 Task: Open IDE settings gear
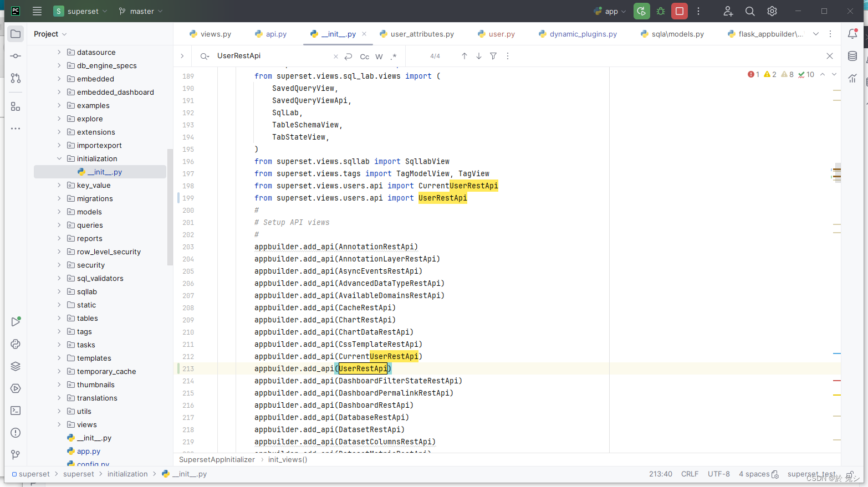pyautogui.click(x=772, y=11)
